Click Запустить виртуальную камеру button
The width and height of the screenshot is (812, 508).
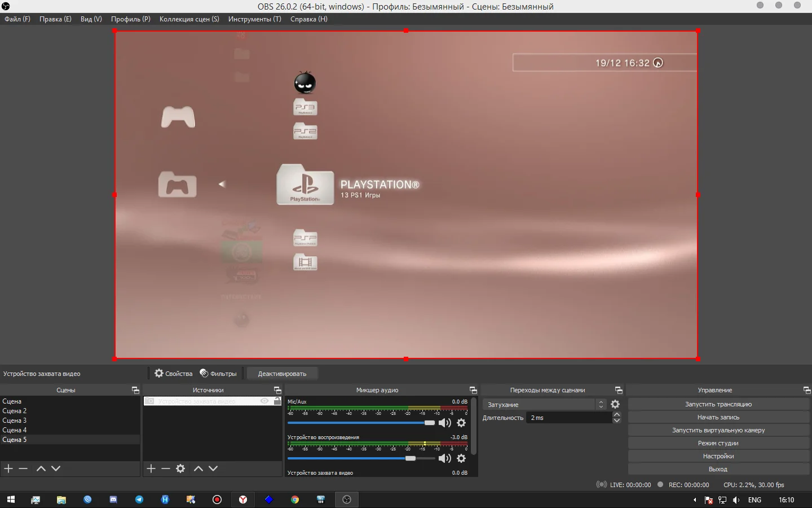coord(718,430)
